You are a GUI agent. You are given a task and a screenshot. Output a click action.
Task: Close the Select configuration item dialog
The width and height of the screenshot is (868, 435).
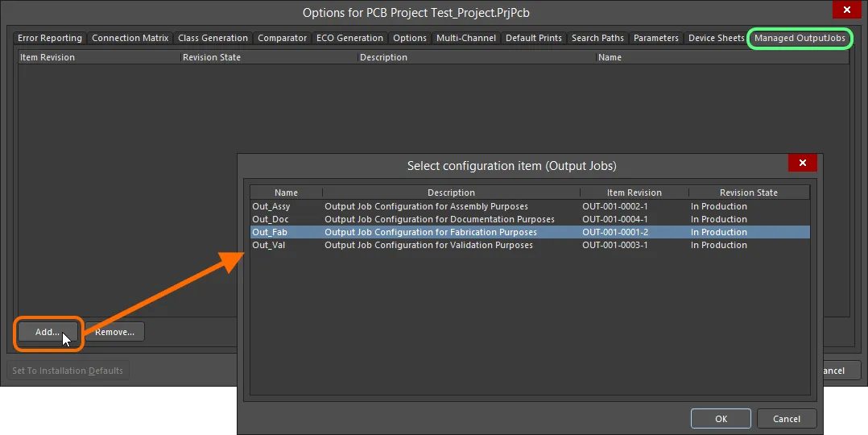[803, 163]
